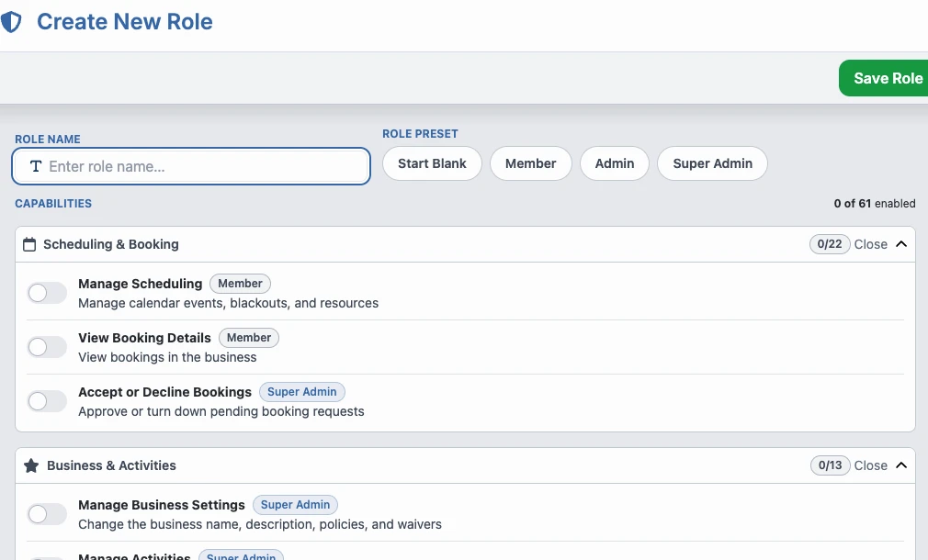
Task: Collapse the Scheduling & Booking section chevron
Action: click(901, 244)
